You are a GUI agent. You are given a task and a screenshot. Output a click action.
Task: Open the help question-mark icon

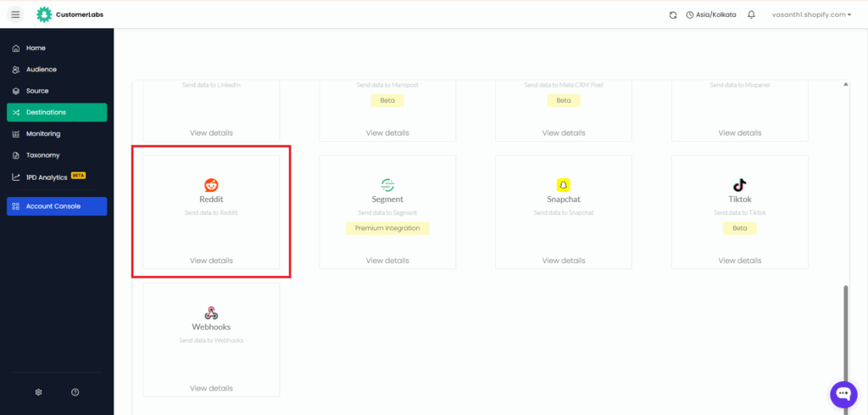coord(75,392)
